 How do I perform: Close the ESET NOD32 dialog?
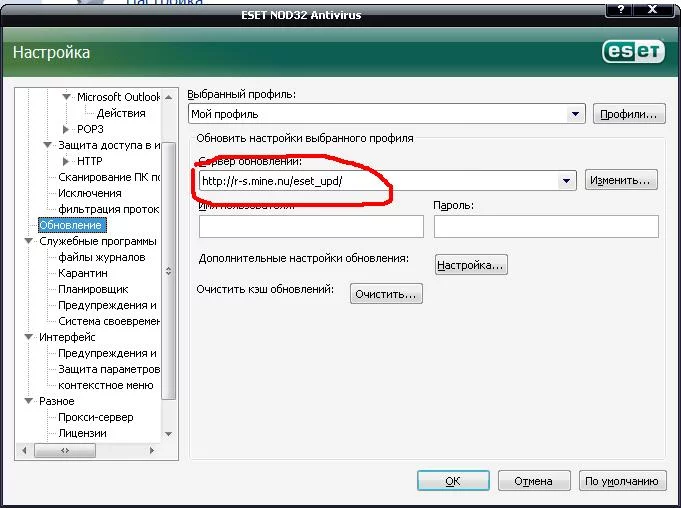(x=652, y=10)
